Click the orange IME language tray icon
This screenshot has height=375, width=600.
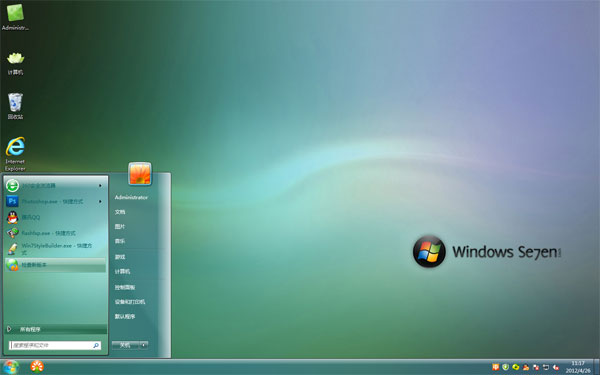tap(496, 367)
